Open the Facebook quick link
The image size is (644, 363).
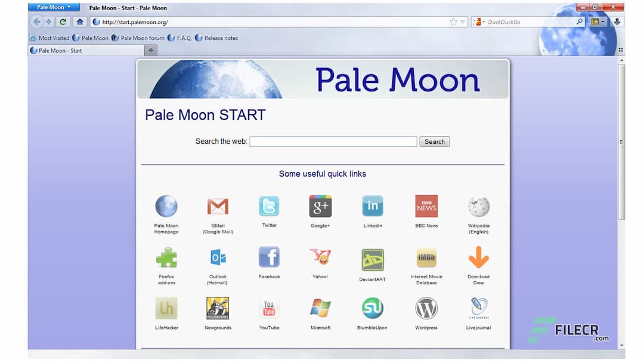(x=269, y=258)
